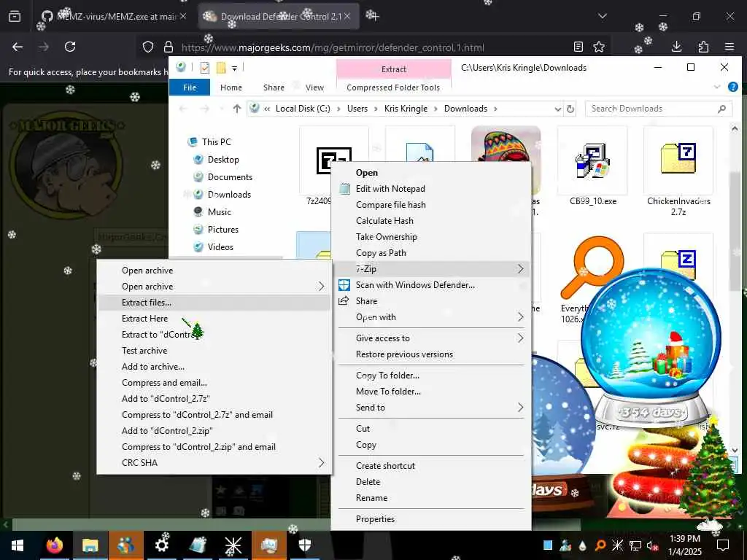This screenshot has width=747, height=560.
Task: Click the Properties quick access toolbar icon
Action: [205, 68]
